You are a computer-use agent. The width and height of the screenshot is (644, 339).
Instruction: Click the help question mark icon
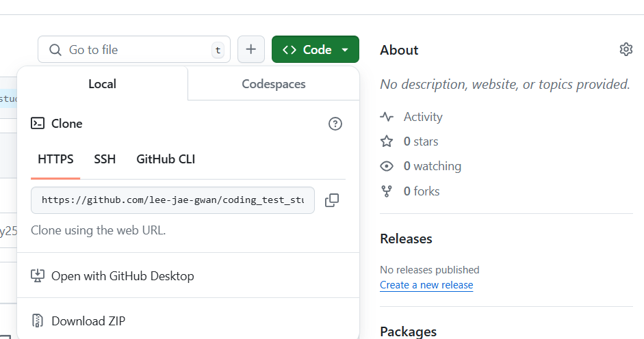pyautogui.click(x=335, y=124)
